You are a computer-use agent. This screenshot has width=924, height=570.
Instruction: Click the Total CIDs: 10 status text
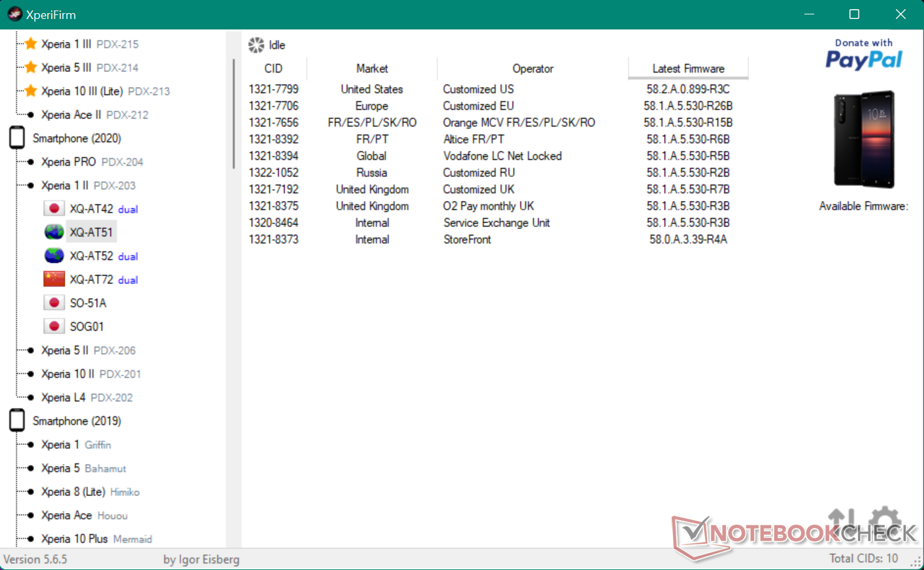tap(864, 558)
